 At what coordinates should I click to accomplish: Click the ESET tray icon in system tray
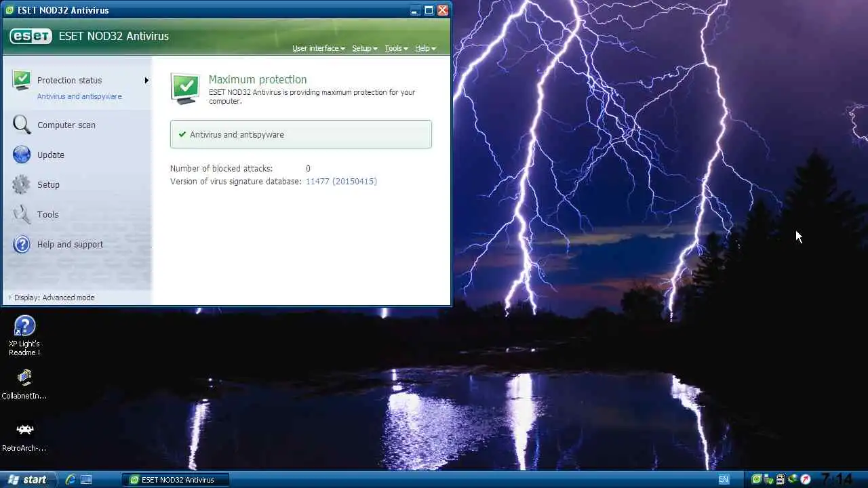click(757, 479)
